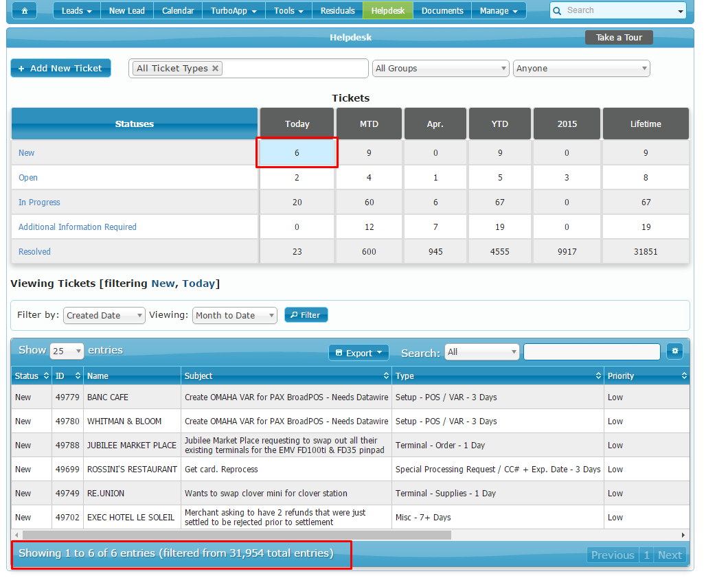The image size is (728, 578).
Task: Remove the All Ticket Types filter tag
Action: point(215,69)
